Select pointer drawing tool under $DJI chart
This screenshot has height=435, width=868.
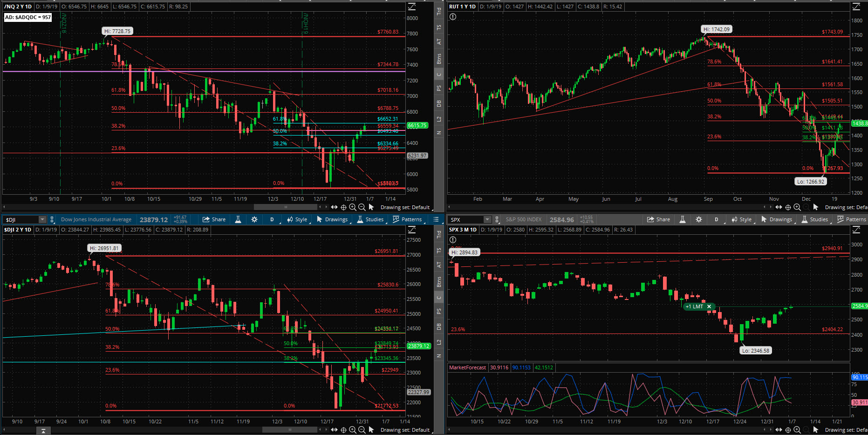point(371,430)
